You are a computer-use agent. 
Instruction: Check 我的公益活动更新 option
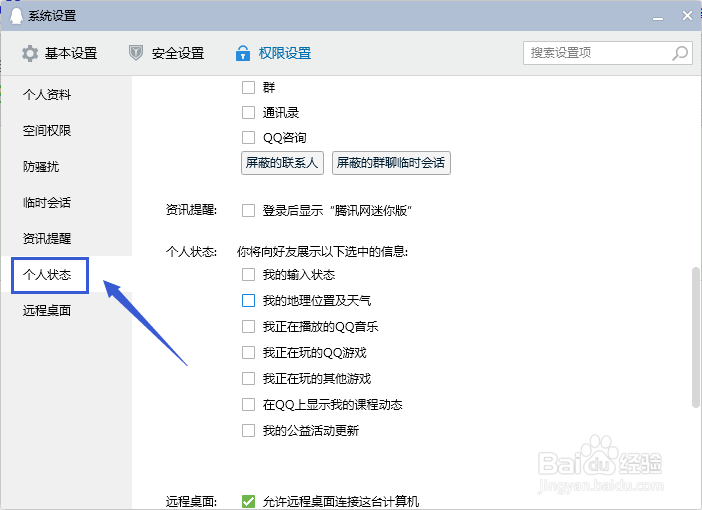(x=248, y=430)
